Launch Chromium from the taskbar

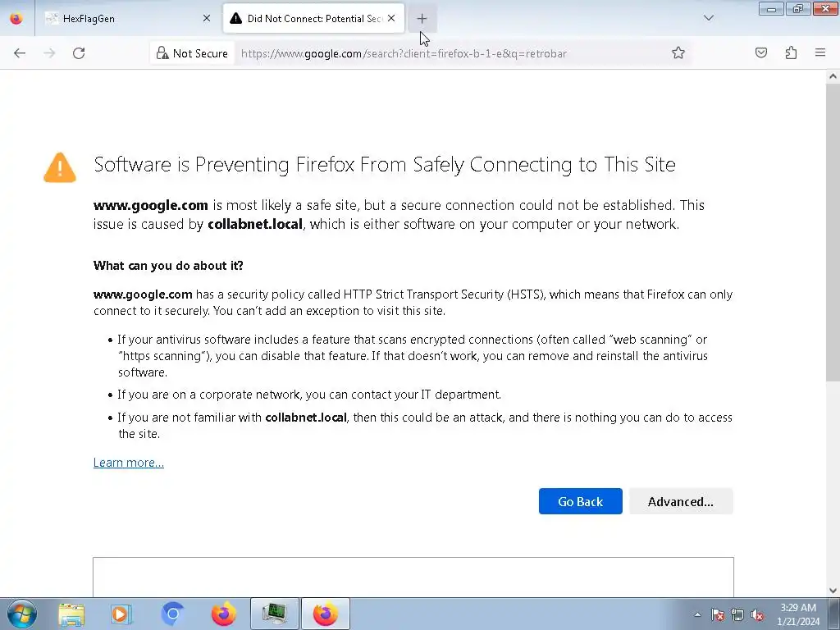click(x=172, y=614)
